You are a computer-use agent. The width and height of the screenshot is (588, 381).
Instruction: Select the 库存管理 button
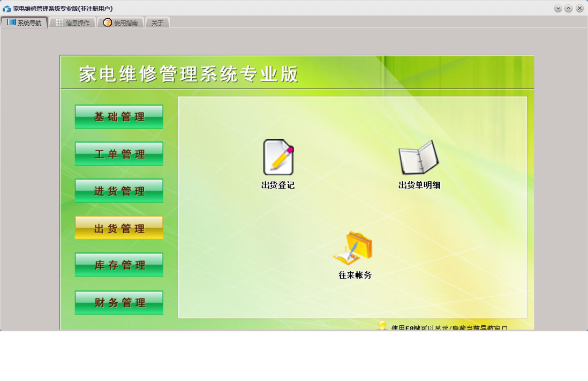tap(119, 265)
